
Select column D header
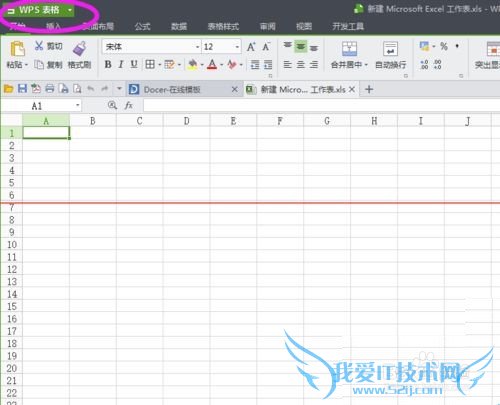coord(186,121)
